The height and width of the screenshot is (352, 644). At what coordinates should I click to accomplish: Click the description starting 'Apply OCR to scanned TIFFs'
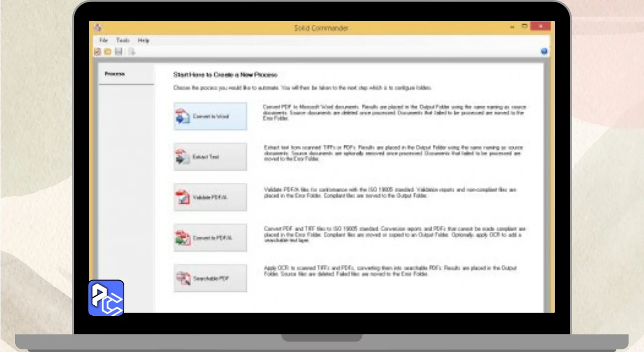coord(390,271)
